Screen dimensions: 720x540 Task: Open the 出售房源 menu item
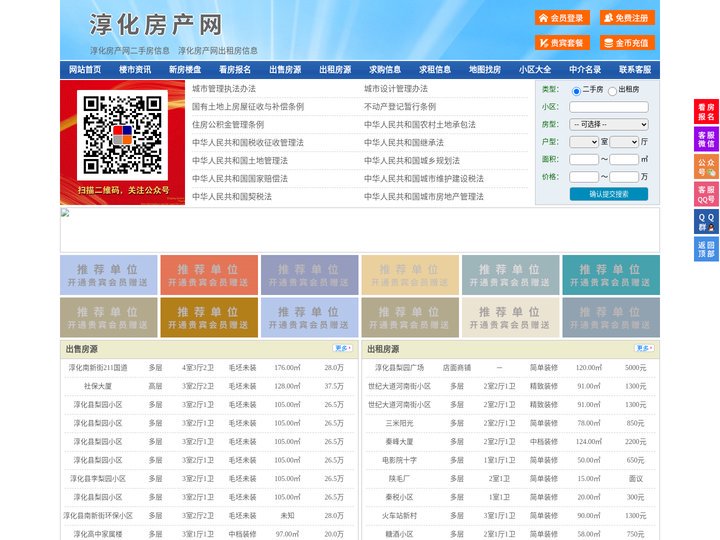[285, 70]
